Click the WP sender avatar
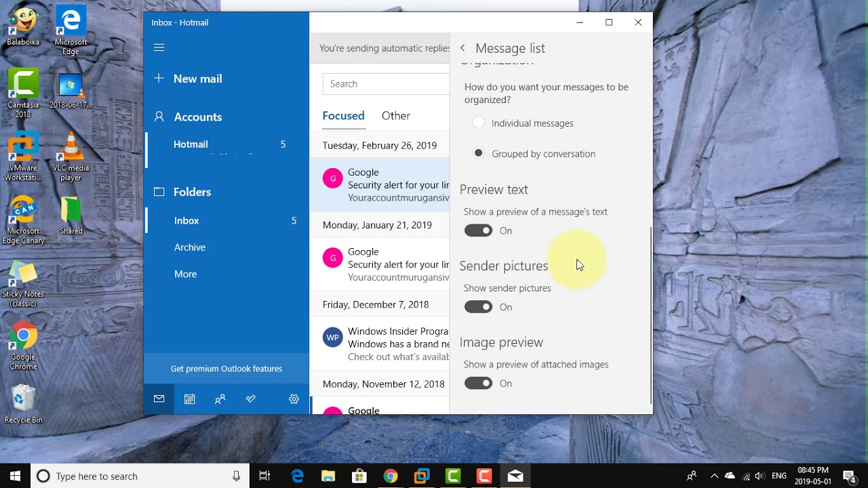868x488 pixels. coord(332,338)
